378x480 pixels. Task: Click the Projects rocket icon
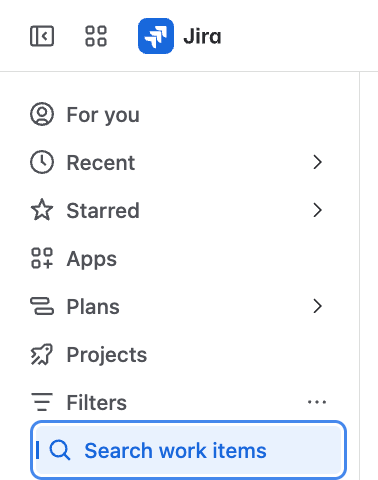[x=42, y=354]
